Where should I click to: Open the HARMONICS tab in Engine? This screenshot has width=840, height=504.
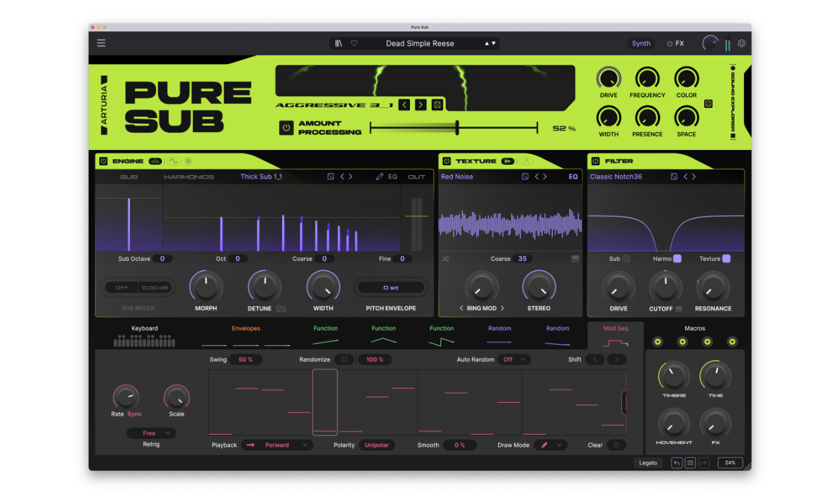click(189, 177)
